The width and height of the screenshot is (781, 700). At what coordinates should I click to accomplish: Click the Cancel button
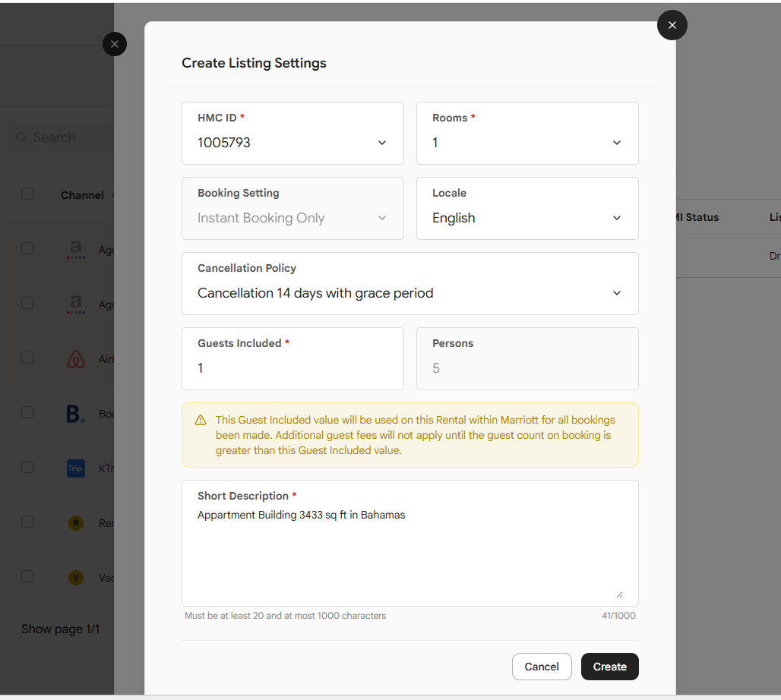click(542, 667)
